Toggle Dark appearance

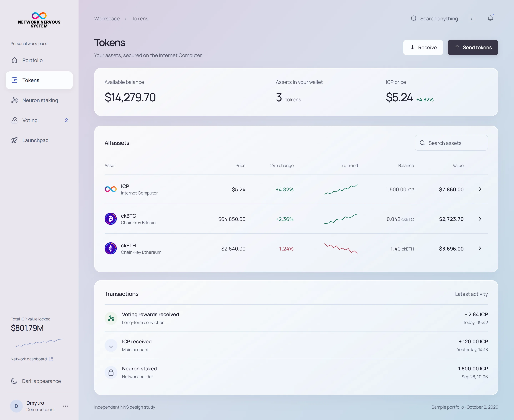(39, 381)
